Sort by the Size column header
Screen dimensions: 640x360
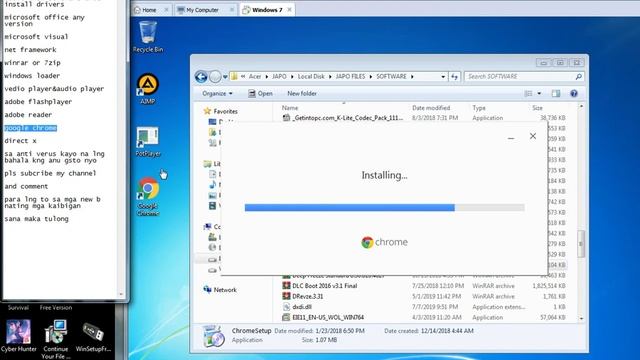pos(538,108)
